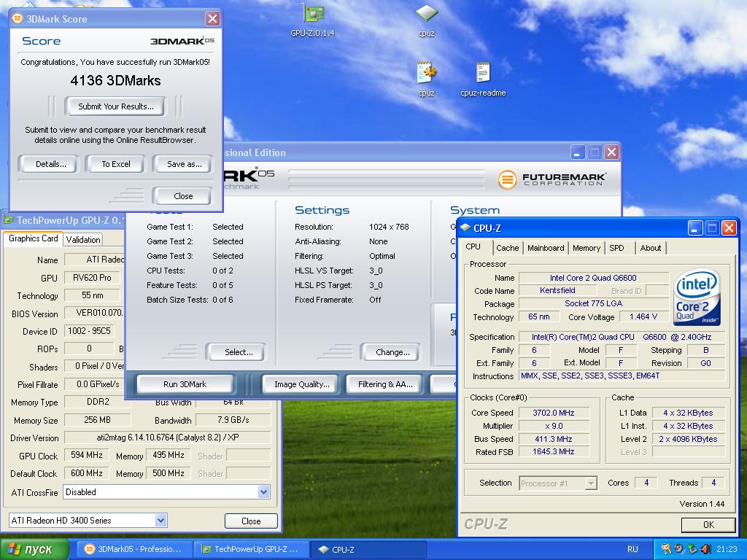747x560 pixels.
Task: Click Close button in GPU-Z
Action: click(251, 521)
